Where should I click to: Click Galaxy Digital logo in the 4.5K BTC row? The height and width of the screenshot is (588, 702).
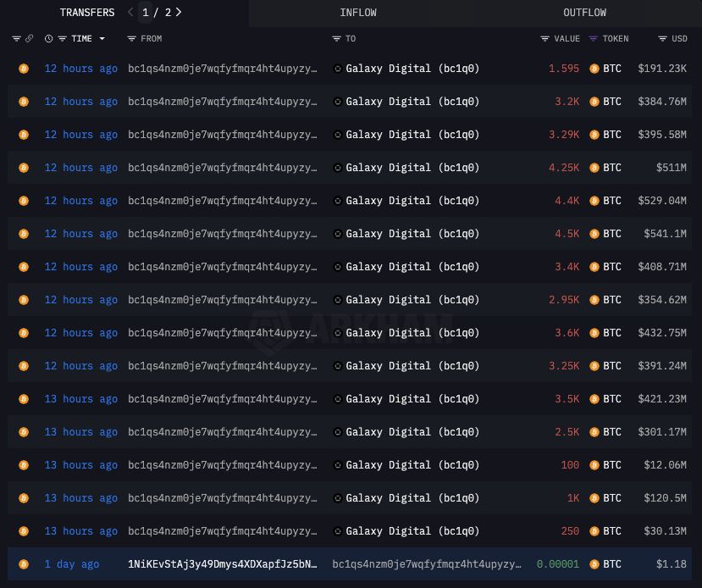click(338, 234)
